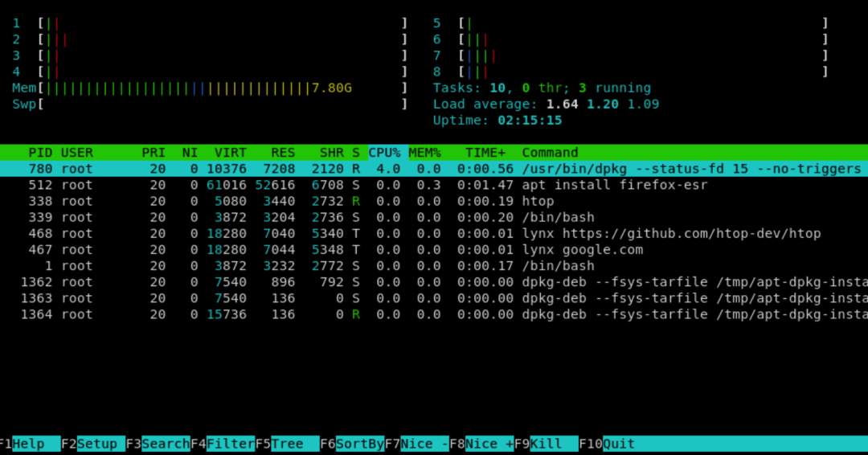The image size is (868, 455).
Task: Open the F4 Filter option
Action: 223,444
